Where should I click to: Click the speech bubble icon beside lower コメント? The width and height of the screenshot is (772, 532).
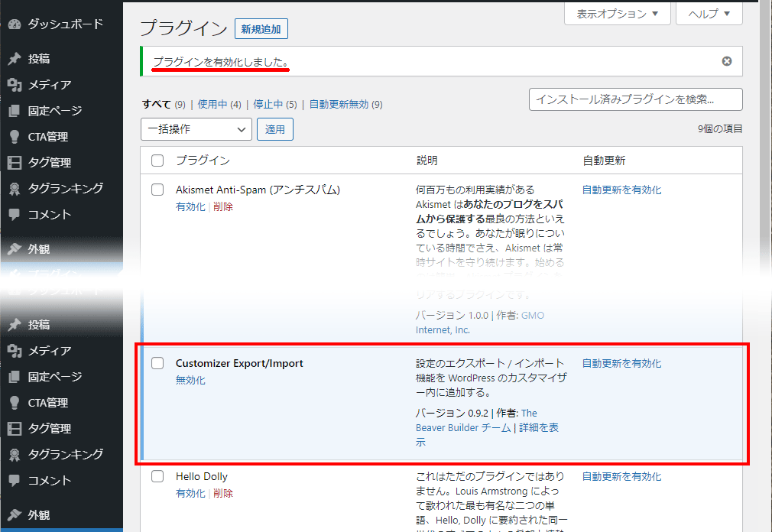point(14,481)
